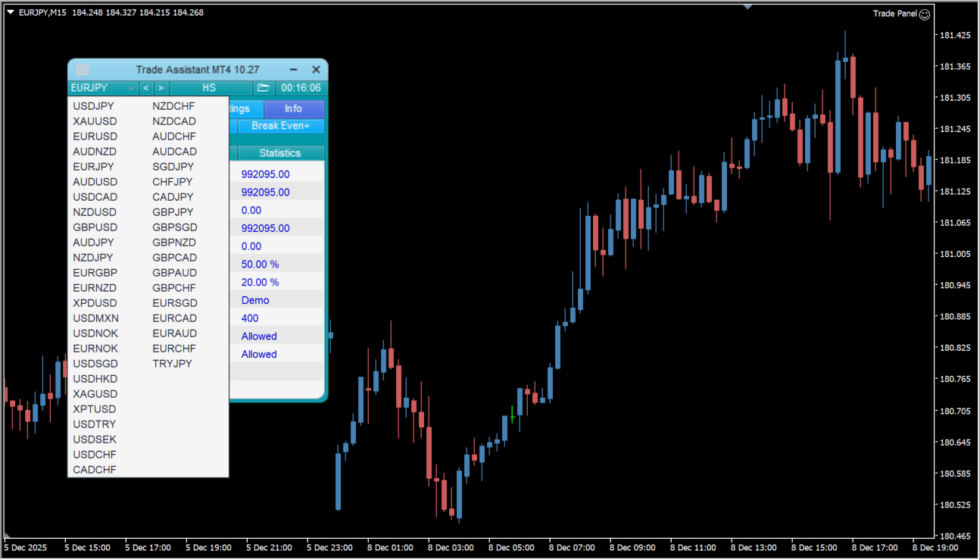This screenshot has width=980, height=560.
Task: Select XAUUSD from the symbol list
Action: tap(95, 121)
